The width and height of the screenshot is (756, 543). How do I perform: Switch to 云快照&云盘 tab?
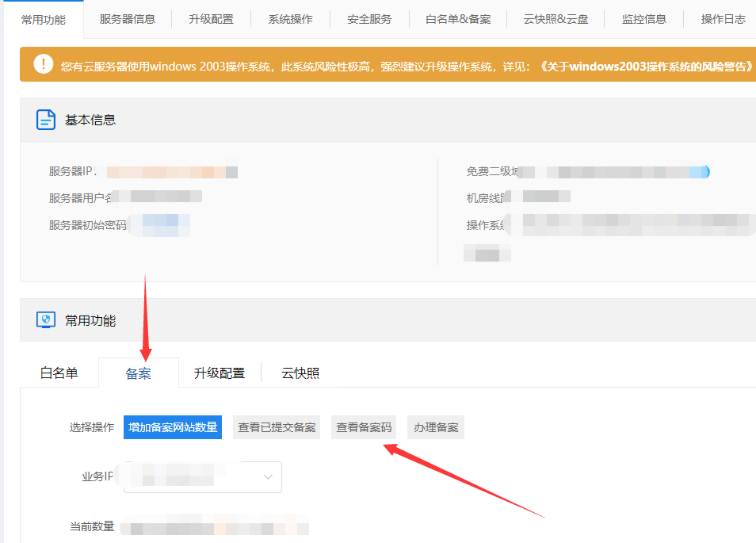click(x=556, y=19)
